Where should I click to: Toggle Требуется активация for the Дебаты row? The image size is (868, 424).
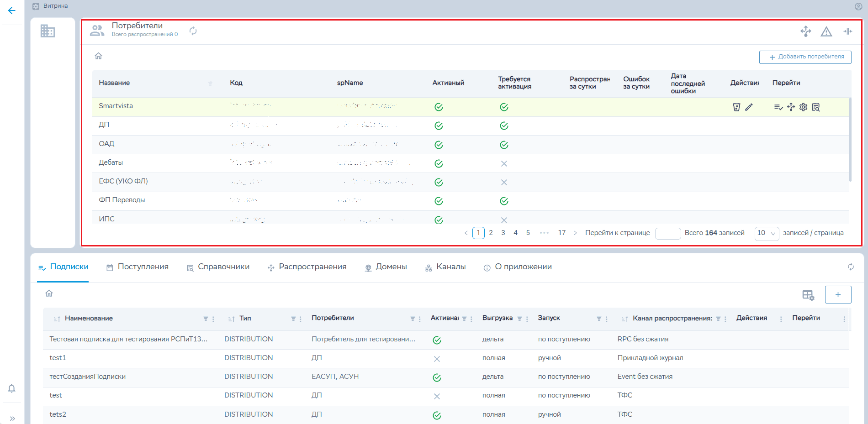[504, 164]
